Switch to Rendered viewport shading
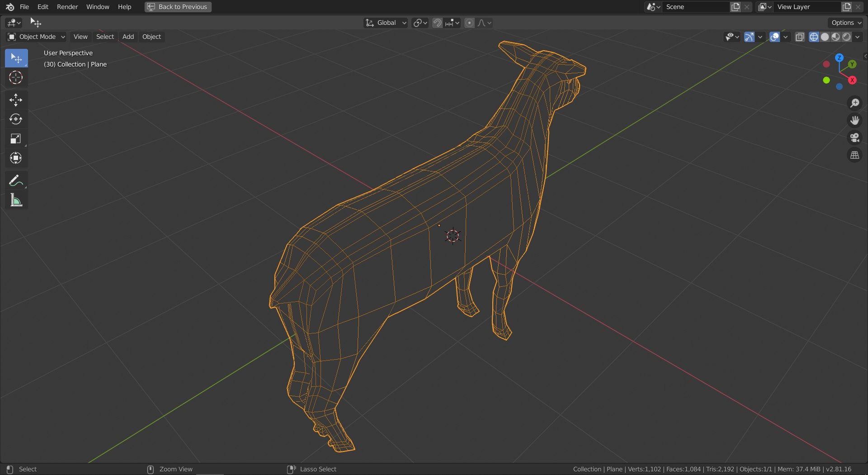Image resolution: width=868 pixels, height=475 pixels. click(846, 37)
